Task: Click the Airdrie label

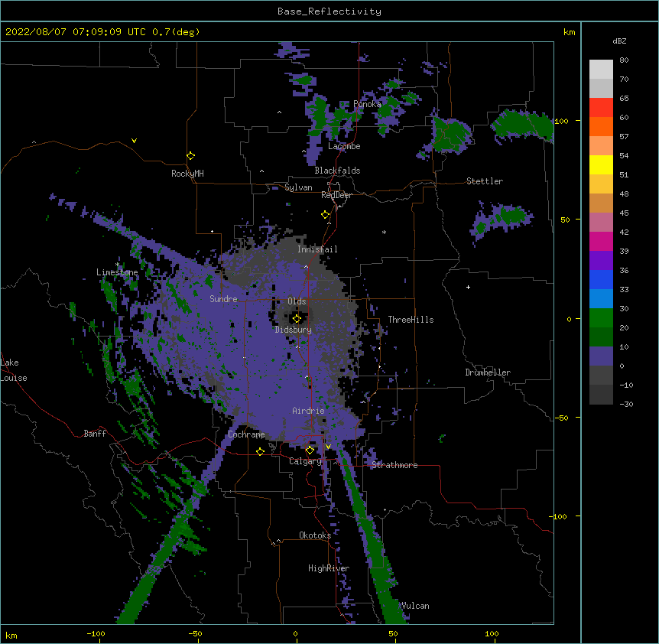Action: (x=308, y=411)
